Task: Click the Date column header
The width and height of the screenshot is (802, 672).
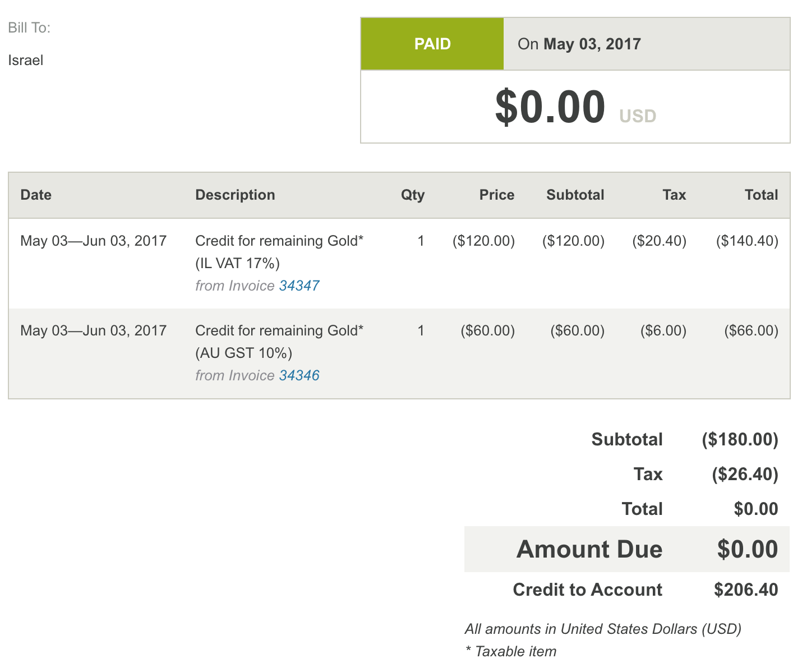Action: click(36, 195)
